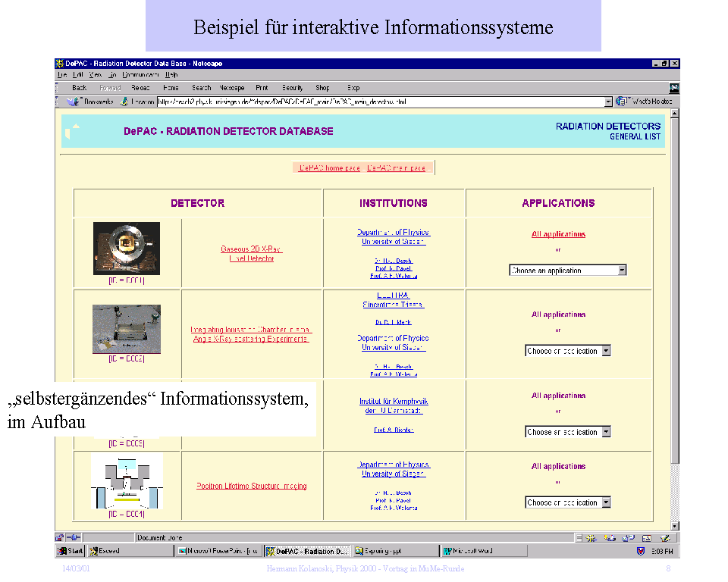Click the Print toolbar button
The height and width of the screenshot is (582, 728).
tap(262, 88)
